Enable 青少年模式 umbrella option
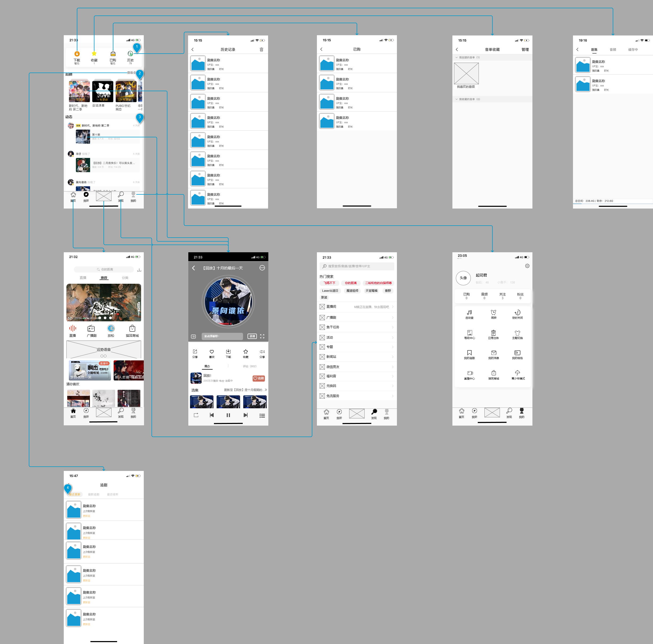Viewport: 653px width, 644px height. point(517,373)
